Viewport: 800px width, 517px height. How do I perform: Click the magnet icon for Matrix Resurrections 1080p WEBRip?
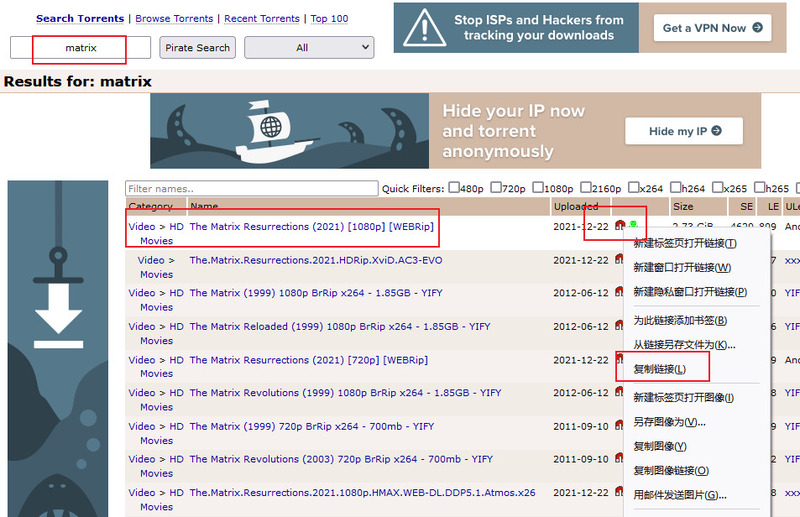tap(620, 225)
